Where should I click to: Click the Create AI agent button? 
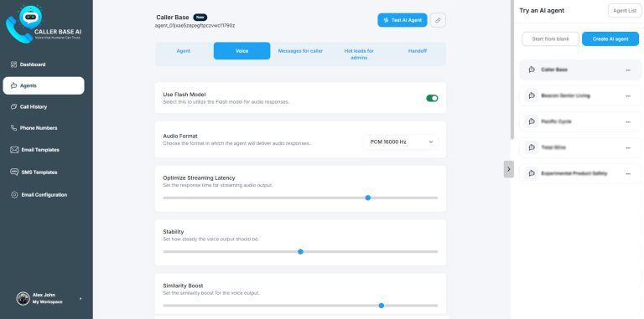610,39
